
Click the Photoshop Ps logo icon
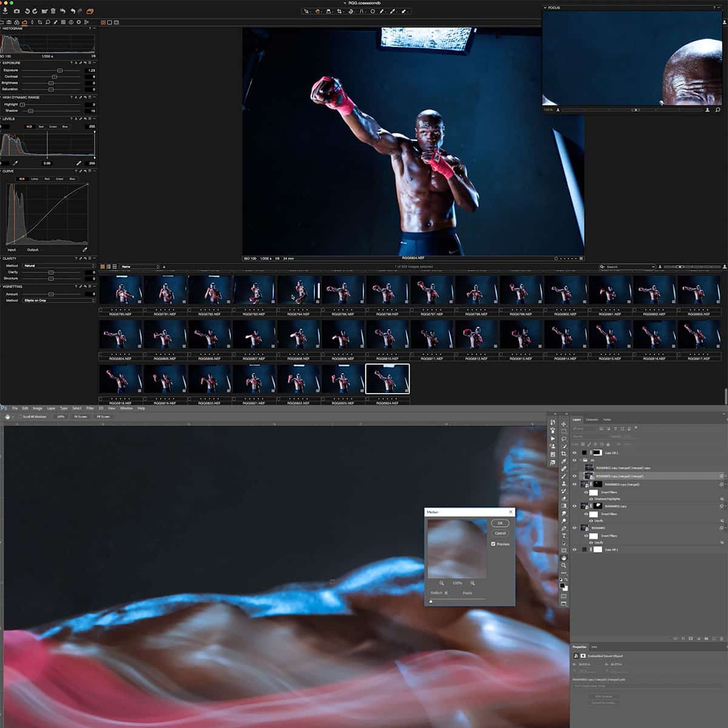pyautogui.click(x=4, y=408)
